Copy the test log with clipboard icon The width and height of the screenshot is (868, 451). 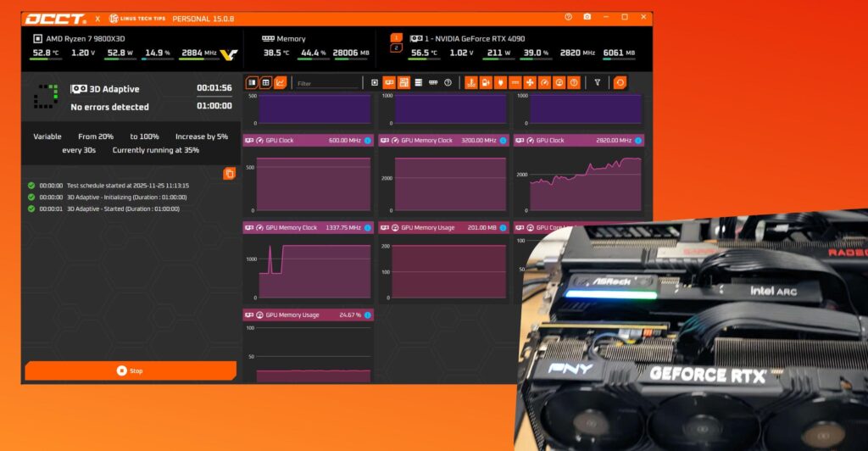[229, 173]
